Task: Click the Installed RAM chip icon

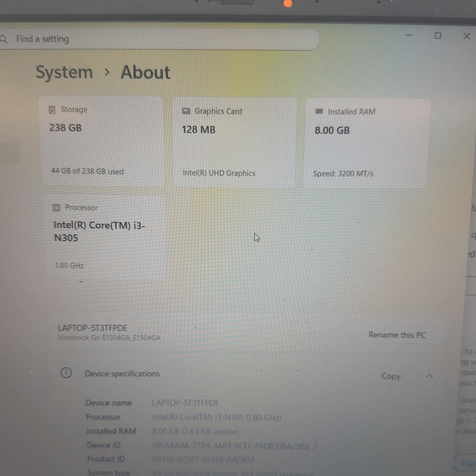Action: (x=319, y=112)
